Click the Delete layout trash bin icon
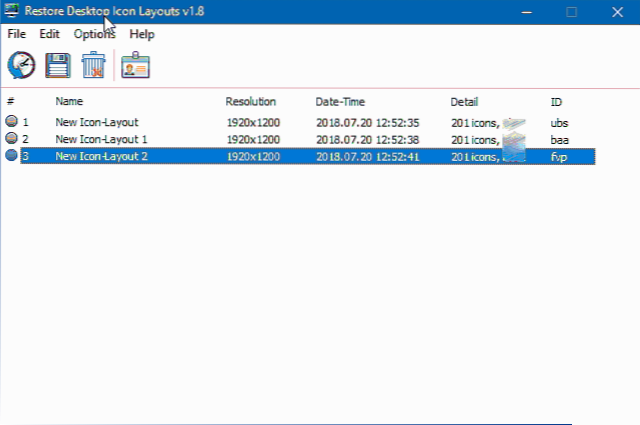This screenshot has width=640, height=425. 94,66
